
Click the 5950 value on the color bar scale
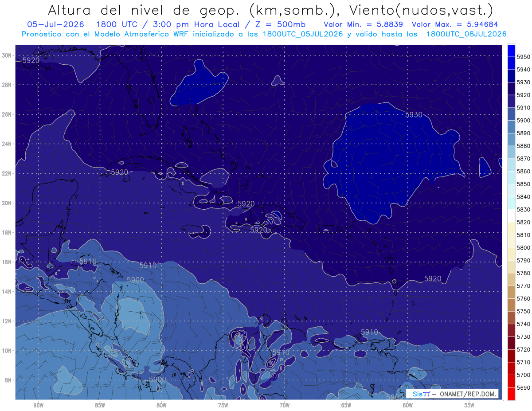[x=524, y=57]
